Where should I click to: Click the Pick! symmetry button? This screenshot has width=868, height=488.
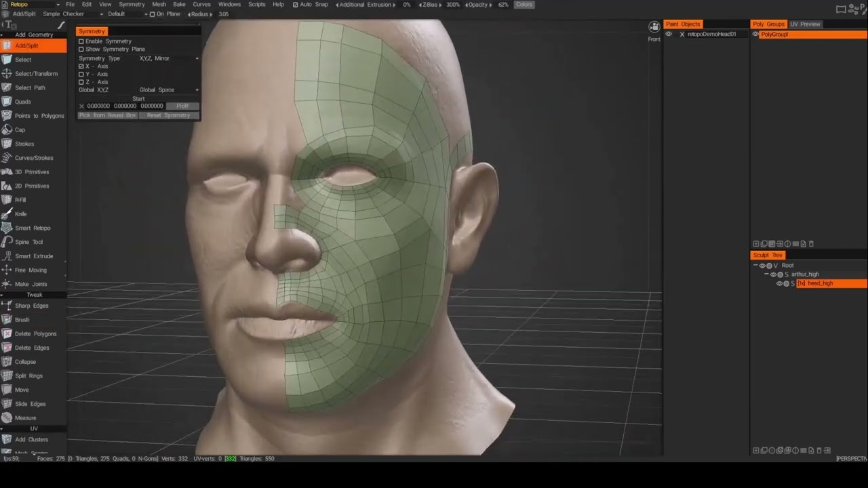tap(182, 106)
